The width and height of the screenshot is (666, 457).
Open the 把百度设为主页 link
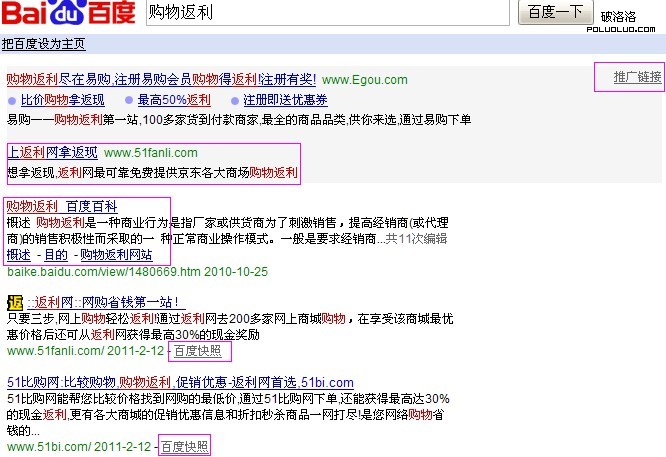pyautogui.click(x=43, y=44)
